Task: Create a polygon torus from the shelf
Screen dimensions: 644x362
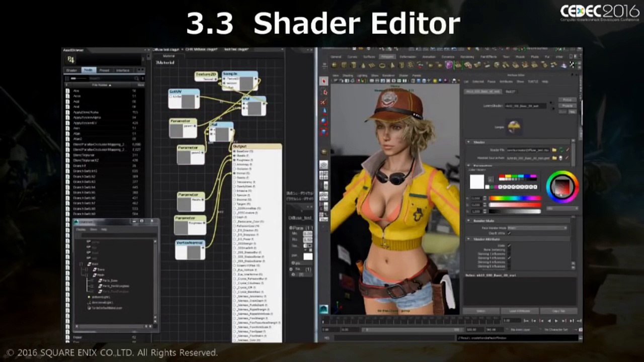Action: tap(382, 65)
